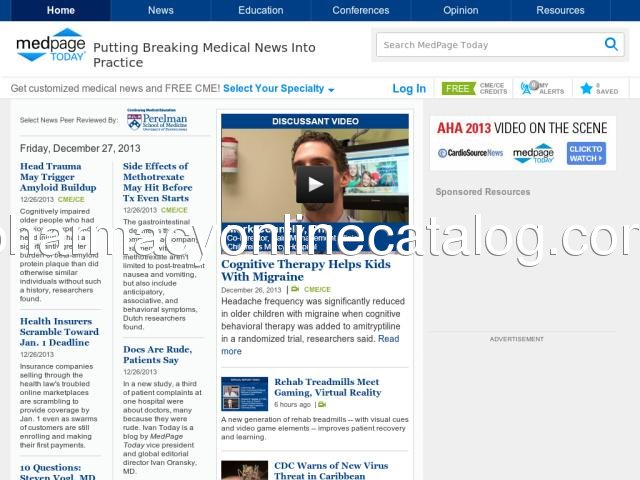This screenshot has width=640, height=480.
Task: Click the Sponsored Resources heading
Action: point(482,191)
